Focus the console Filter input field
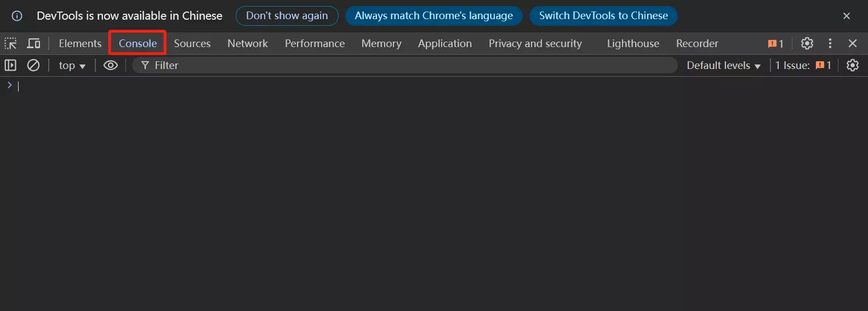The height and width of the screenshot is (311, 868). [406, 66]
